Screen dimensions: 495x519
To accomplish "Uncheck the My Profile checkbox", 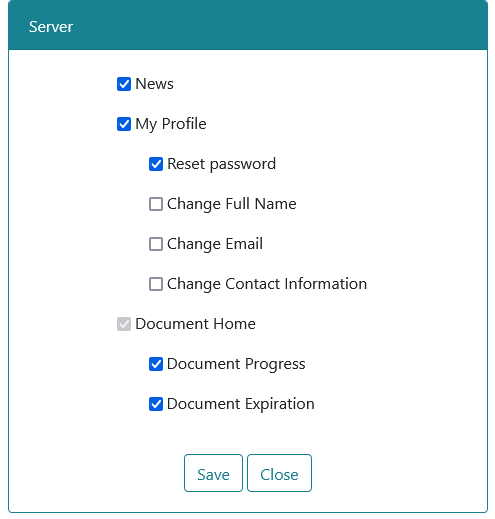I will coord(124,124).
